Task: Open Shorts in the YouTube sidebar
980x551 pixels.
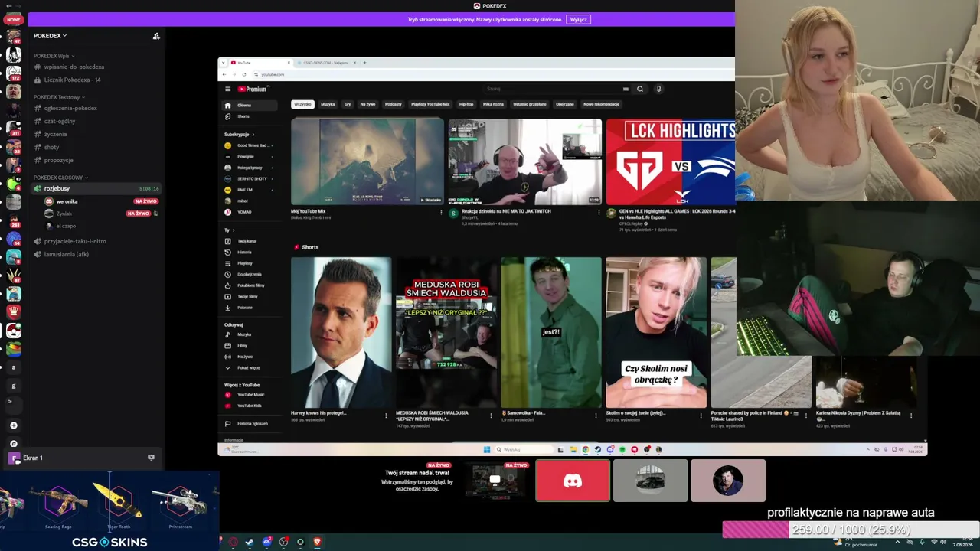Action: 250,116
